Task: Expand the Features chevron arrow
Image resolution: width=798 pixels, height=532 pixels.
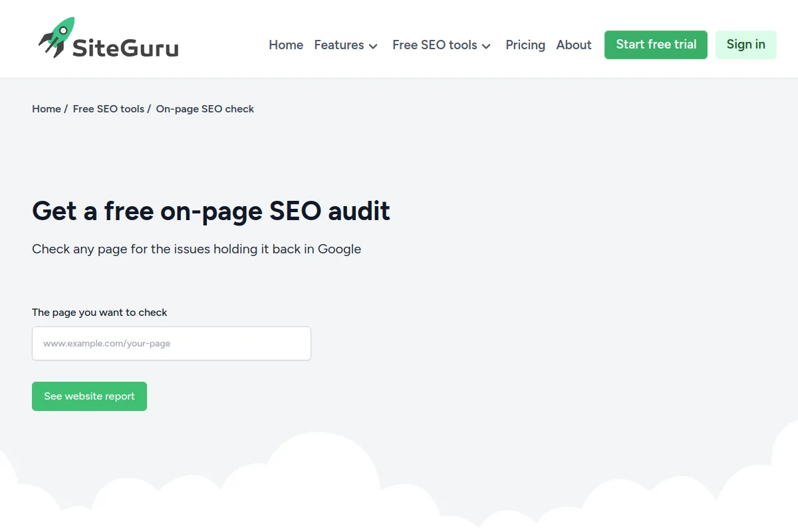Action: (373, 46)
